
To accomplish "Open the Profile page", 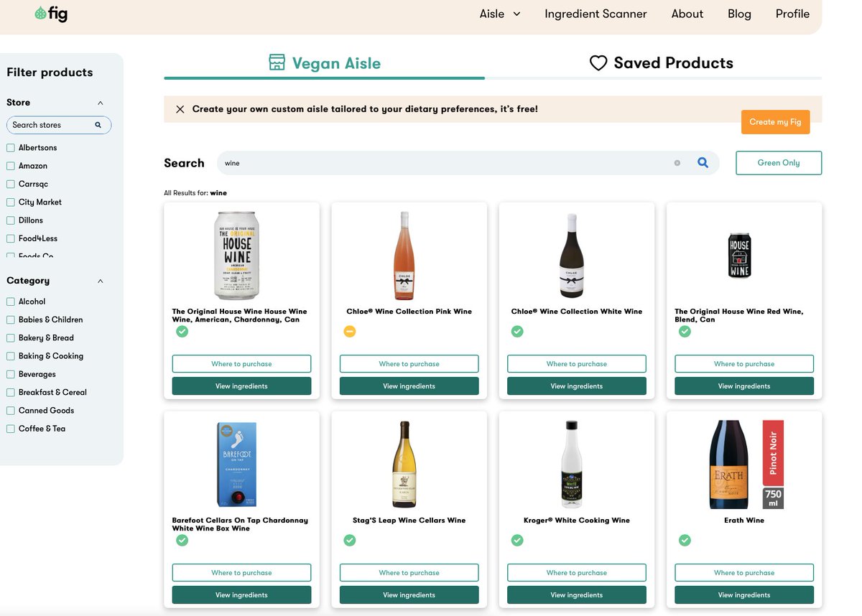I will (x=792, y=14).
